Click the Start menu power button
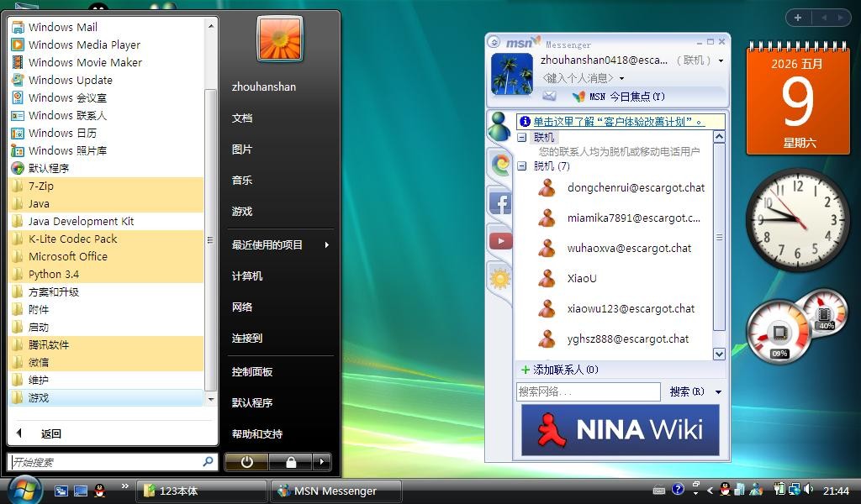 246,462
